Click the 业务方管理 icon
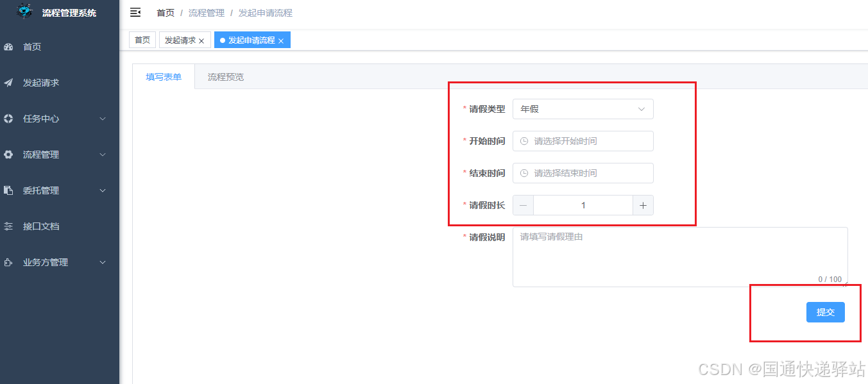 click(8, 262)
